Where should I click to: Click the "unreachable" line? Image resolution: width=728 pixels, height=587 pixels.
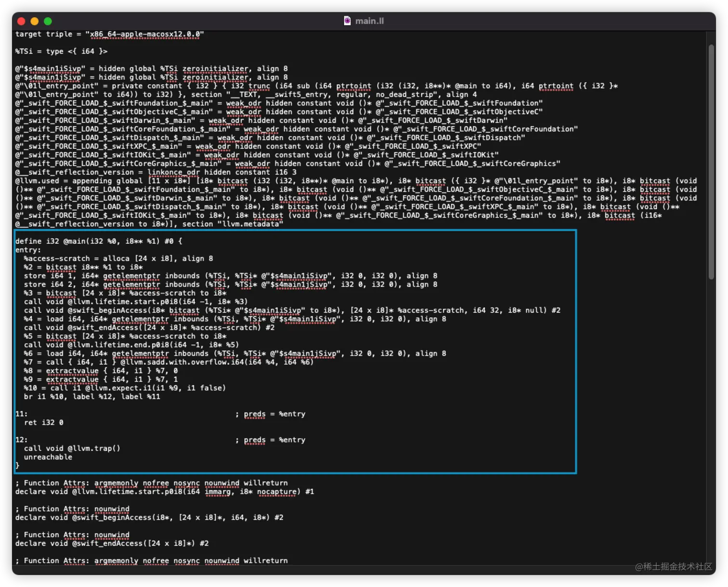click(48, 458)
